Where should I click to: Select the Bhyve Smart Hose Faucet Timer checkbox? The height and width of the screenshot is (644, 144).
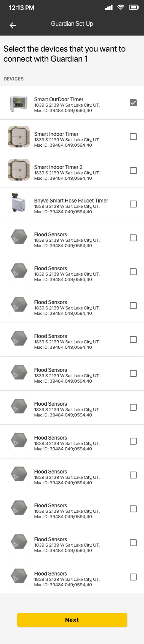(x=133, y=204)
